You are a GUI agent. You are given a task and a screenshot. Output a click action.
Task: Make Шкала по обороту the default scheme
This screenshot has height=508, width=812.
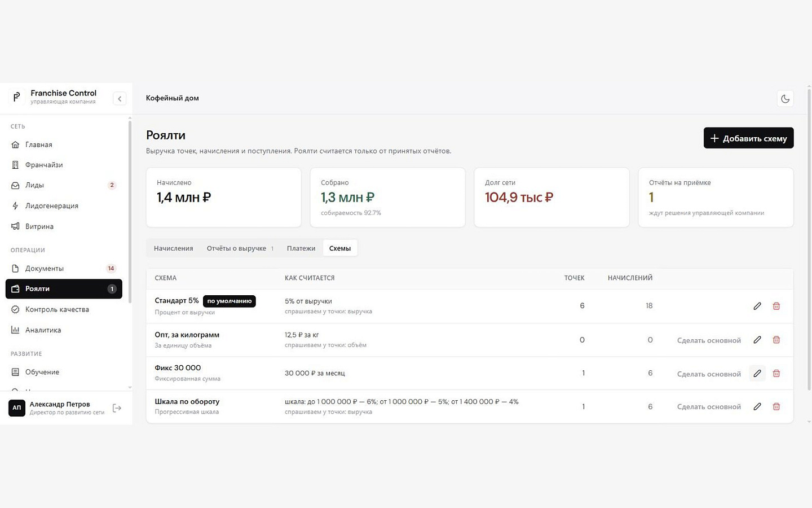[709, 406]
